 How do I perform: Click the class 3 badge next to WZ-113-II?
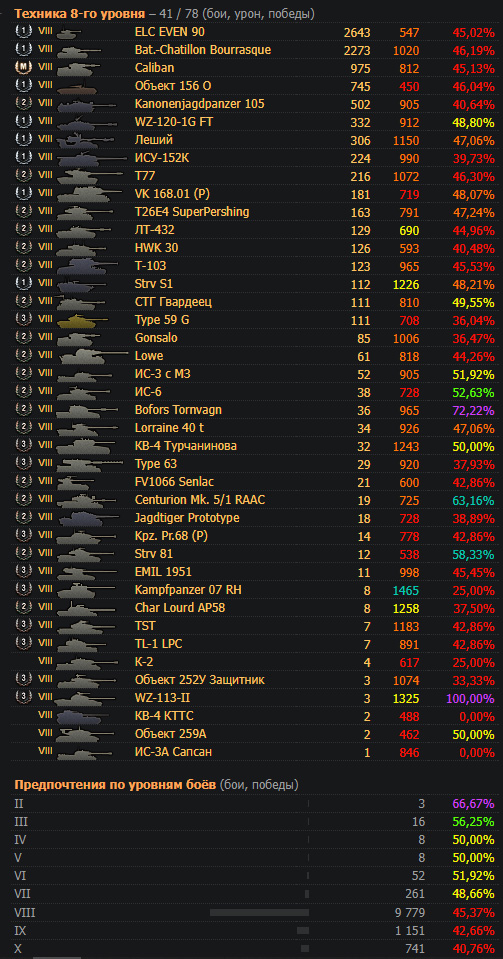22,698
